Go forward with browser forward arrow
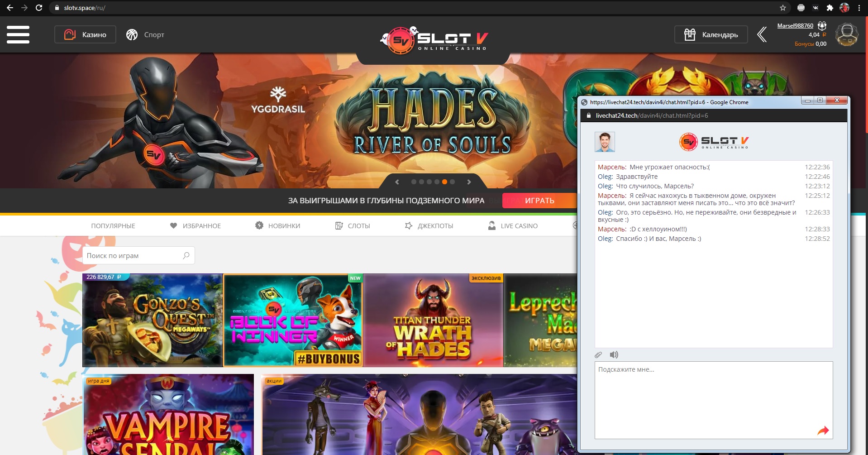868x455 pixels. (24, 8)
